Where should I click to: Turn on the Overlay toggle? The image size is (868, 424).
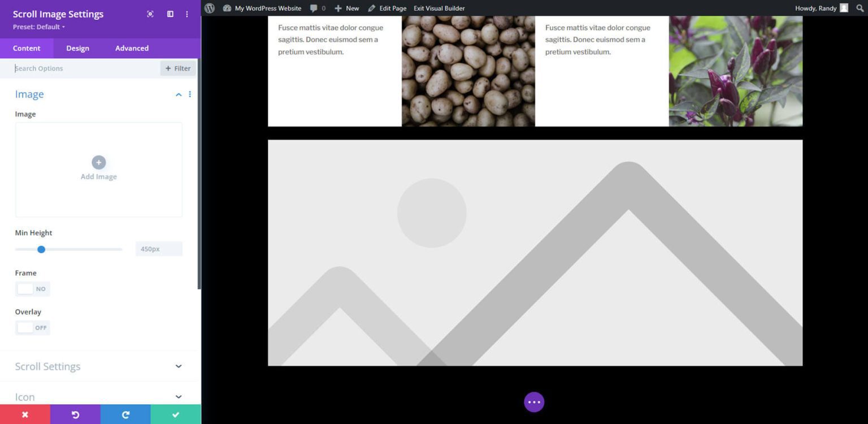point(32,327)
